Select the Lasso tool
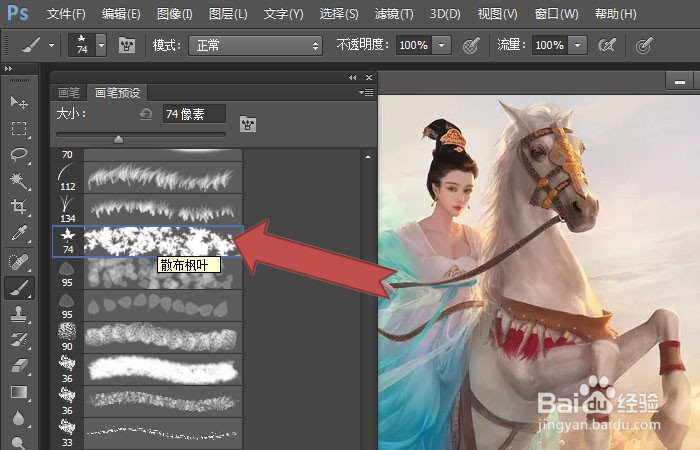The width and height of the screenshot is (700, 450). [19, 154]
